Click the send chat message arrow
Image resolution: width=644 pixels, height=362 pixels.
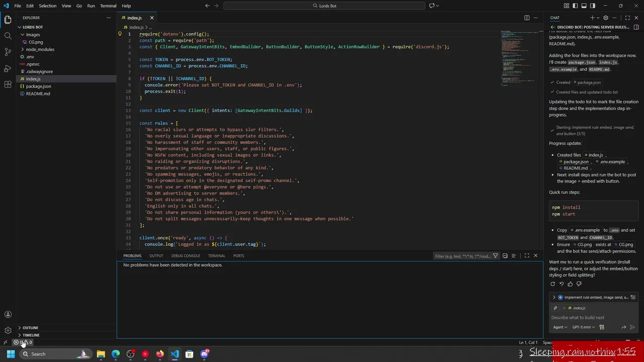coord(632,327)
